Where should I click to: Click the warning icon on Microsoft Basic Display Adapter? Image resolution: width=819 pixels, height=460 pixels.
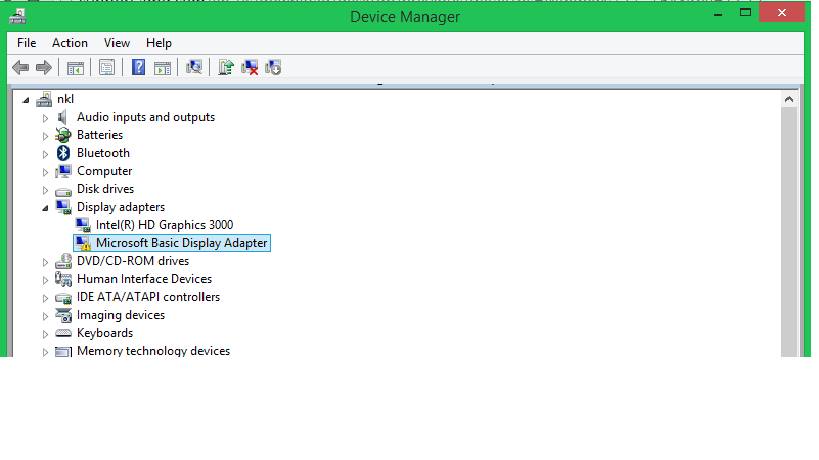click(x=83, y=243)
